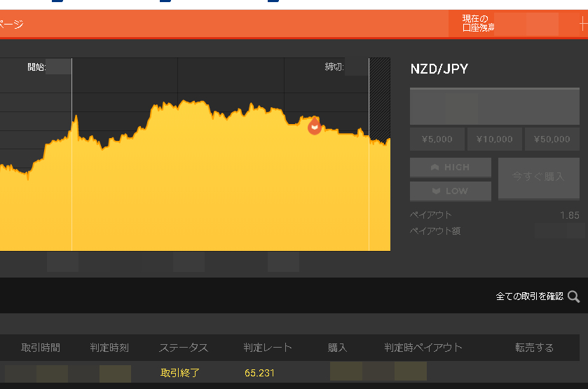588x389 pixels.
Task: Choose the HIGH option button
Action: tap(451, 168)
